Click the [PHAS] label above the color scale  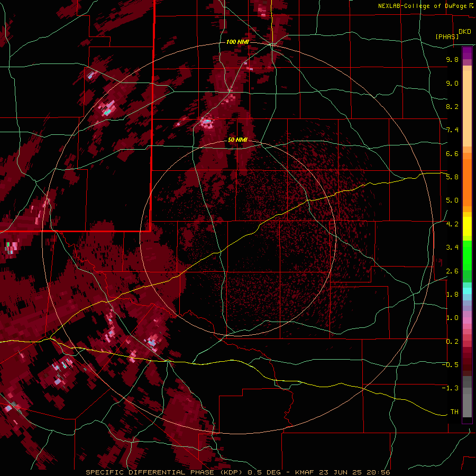coord(447,36)
